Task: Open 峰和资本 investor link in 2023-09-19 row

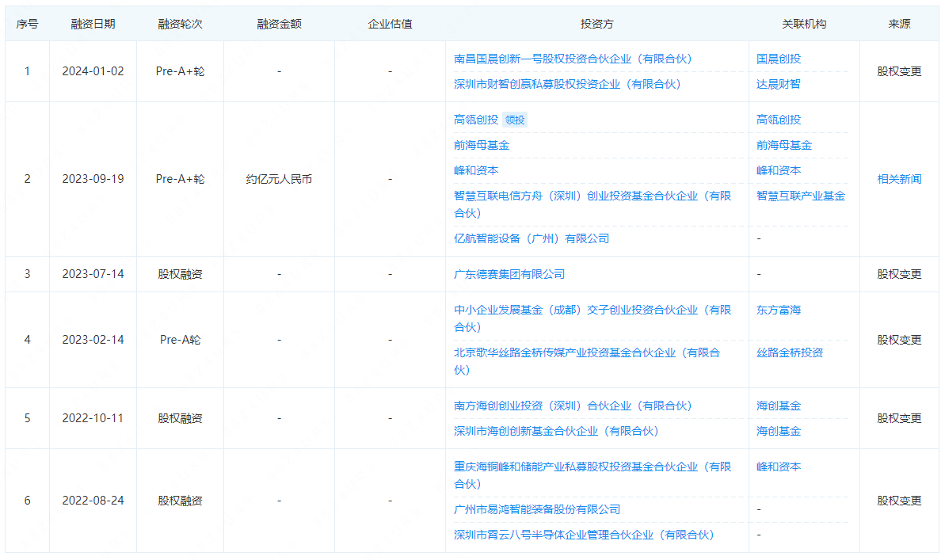Action: [x=476, y=170]
